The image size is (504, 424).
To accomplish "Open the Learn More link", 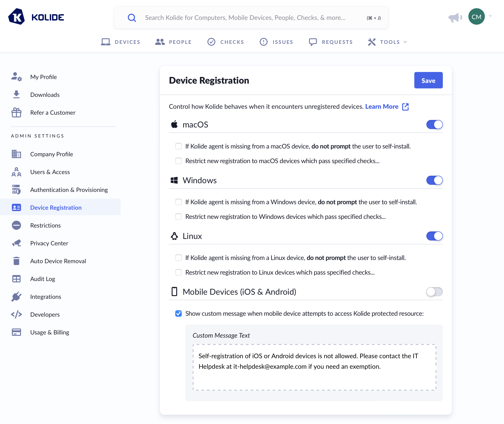I will (x=382, y=106).
